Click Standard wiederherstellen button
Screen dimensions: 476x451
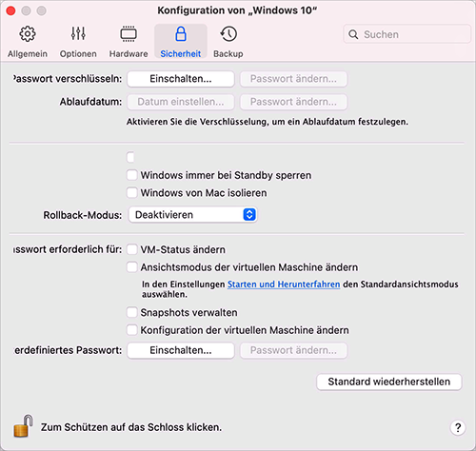point(389,382)
